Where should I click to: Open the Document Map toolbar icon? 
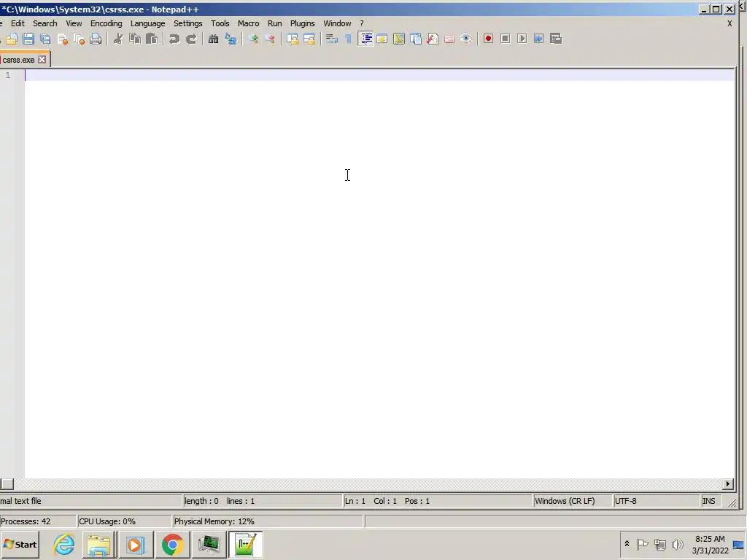point(399,39)
